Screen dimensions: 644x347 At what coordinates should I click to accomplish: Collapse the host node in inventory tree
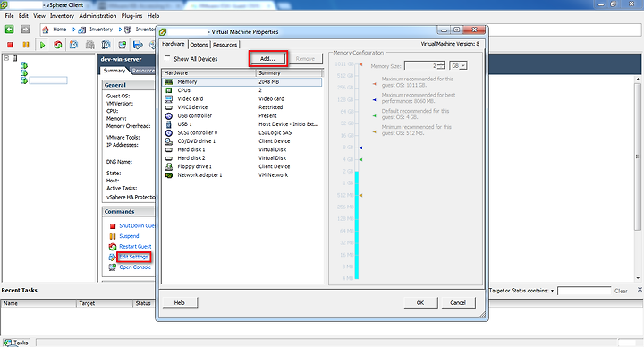click(6, 58)
